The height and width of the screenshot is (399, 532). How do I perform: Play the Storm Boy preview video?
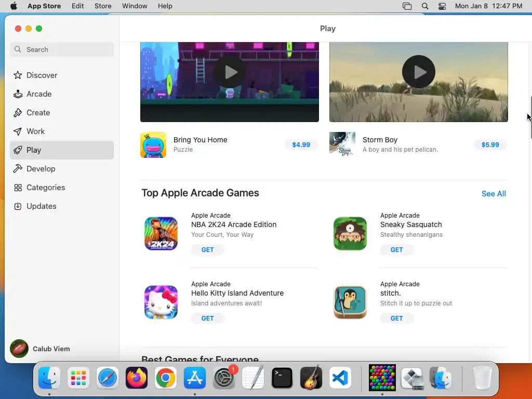pos(419,72)
